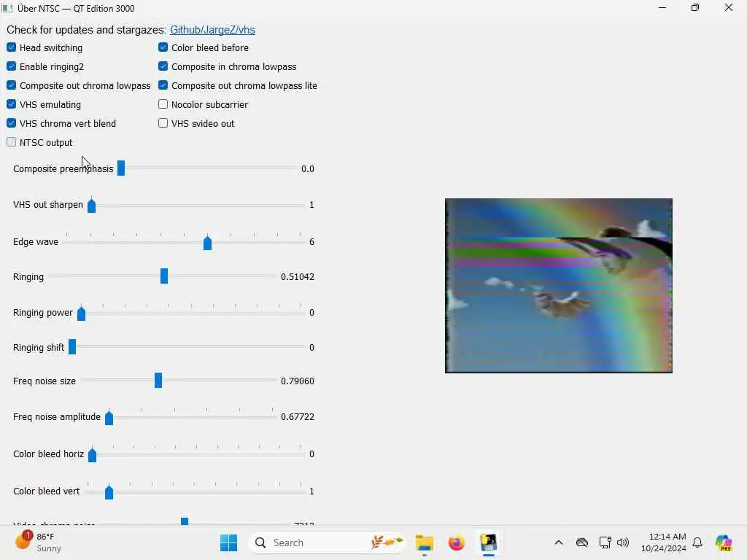Click the Color bleed horiz slider handle

(93, 455)
